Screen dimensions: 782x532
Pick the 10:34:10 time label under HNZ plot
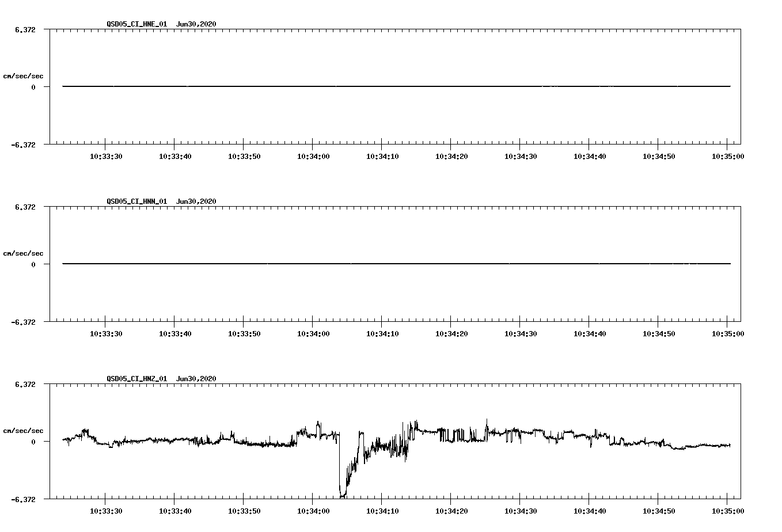pyautogui.click(x=382, y=511)
